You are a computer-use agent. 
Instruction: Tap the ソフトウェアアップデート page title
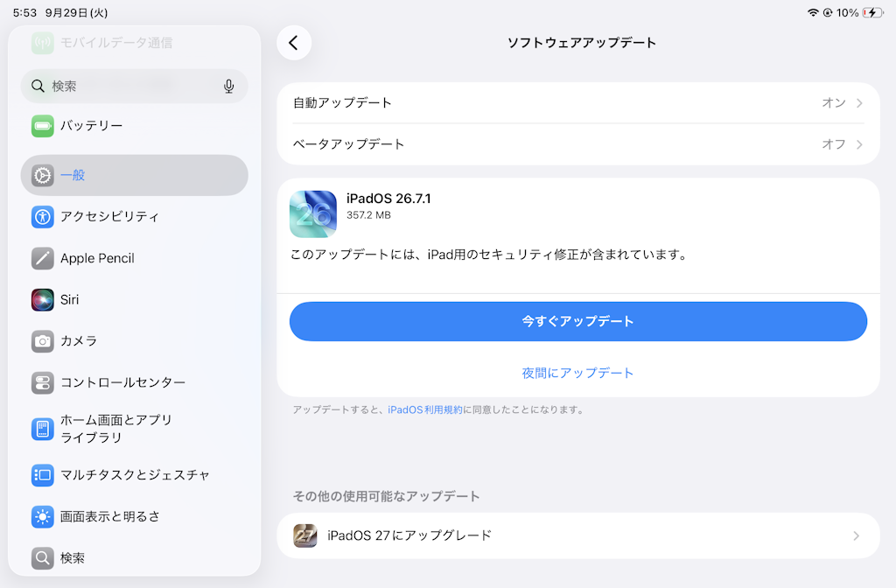click(582, 43)
